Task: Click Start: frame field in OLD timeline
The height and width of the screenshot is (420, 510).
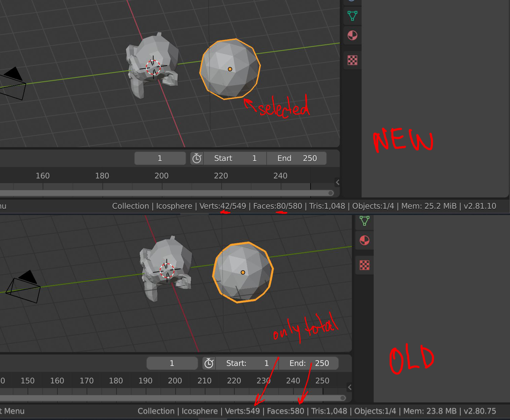Action: click(247, 363)
